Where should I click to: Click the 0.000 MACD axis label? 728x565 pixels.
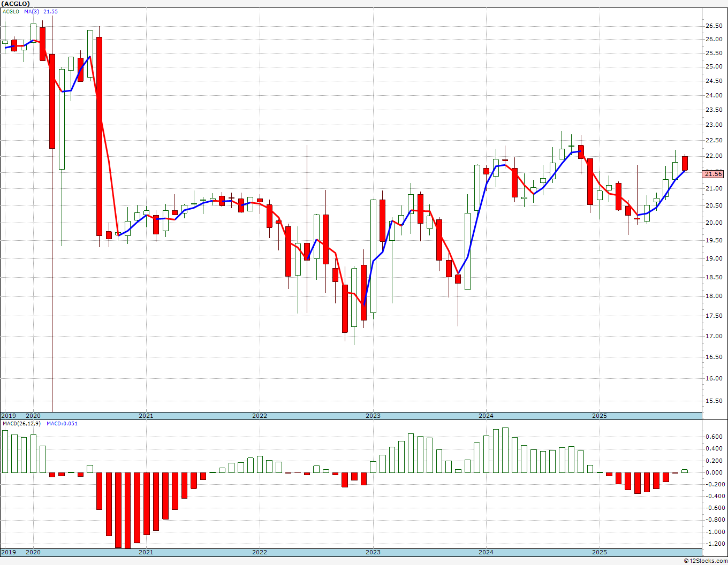[x=714, y=473]
